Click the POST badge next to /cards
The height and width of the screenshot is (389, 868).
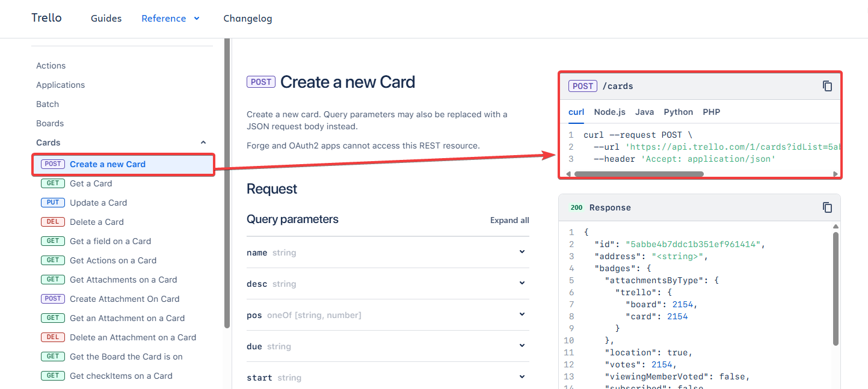[x=582, y=85]
